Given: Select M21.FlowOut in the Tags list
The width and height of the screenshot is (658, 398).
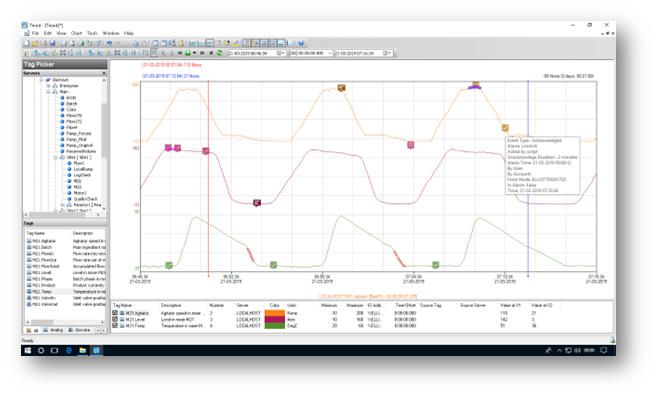Looking at the screenshot, I should pyautogui.click(x=44, y=260).
